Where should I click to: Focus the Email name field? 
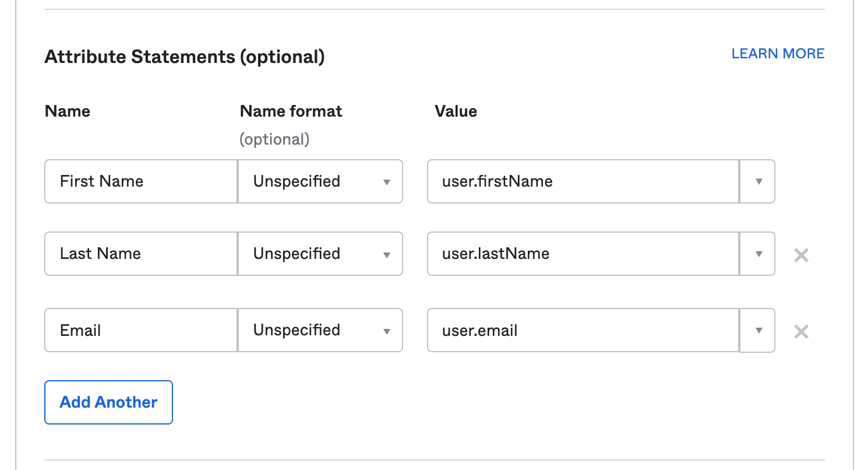[141, 330]
